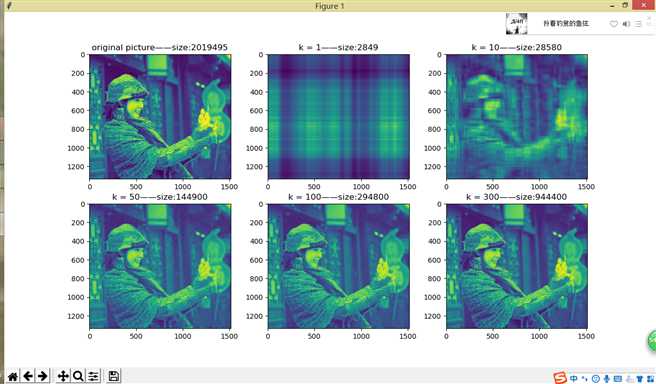The width and height of the screenshot is (656, 384).
Task: Click the title 'k = 50——size:144900'
Action: point(160,197)
